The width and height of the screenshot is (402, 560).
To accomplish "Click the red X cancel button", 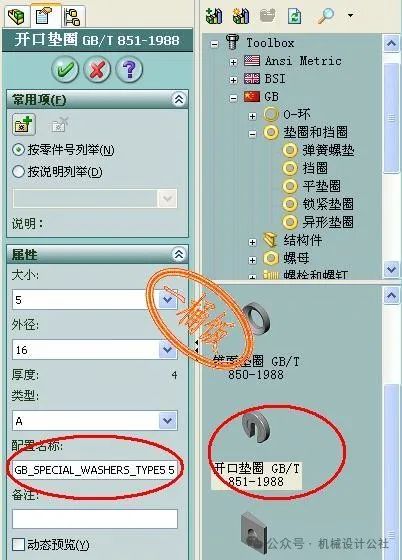I will click(97, 69).
